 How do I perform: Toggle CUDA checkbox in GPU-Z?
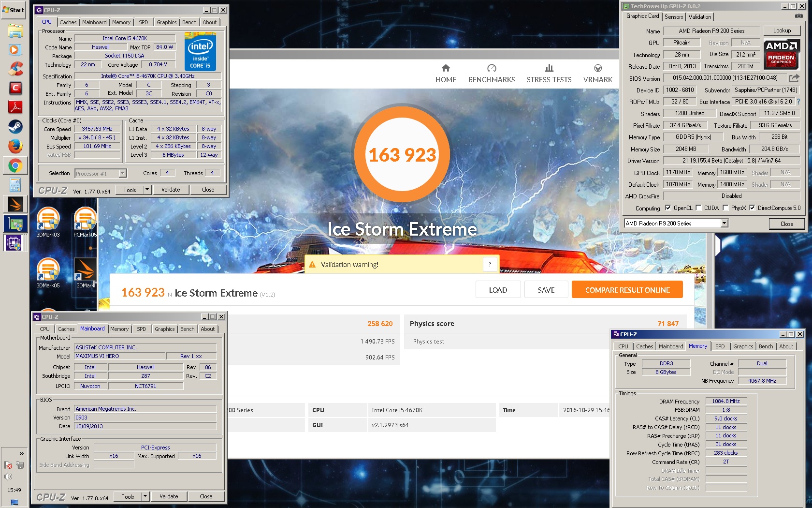[698, 208]
